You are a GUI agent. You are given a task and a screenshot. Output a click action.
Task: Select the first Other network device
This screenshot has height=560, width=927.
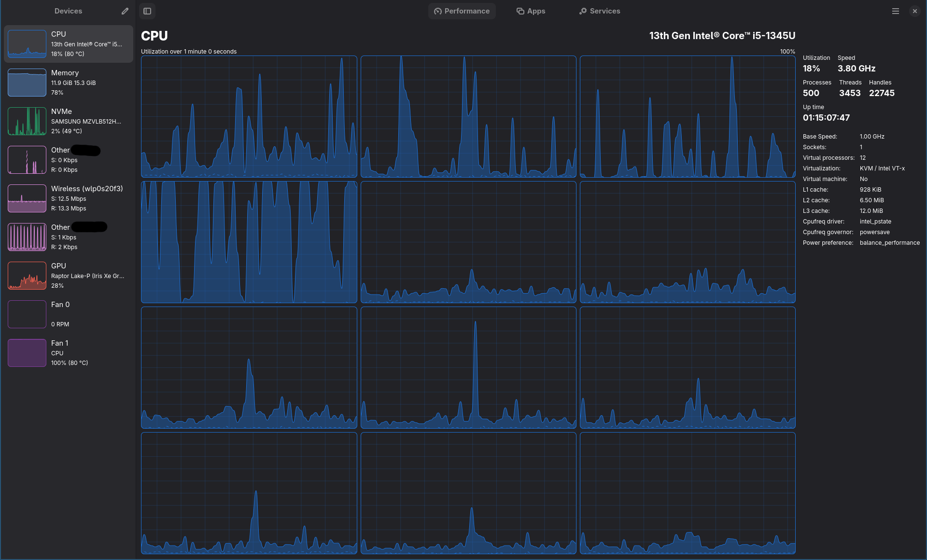(x=68, y=160)
